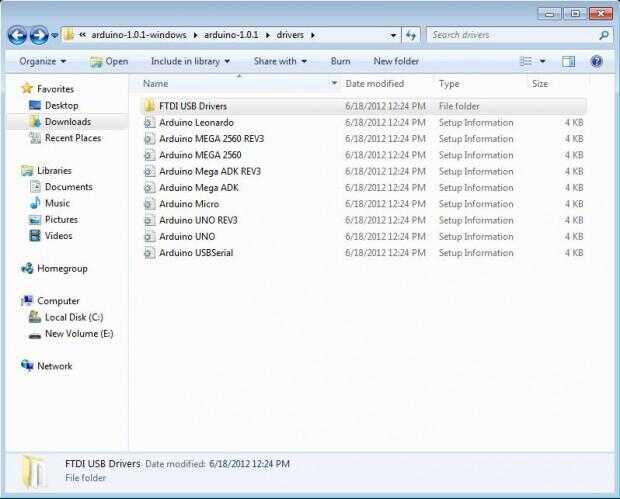Close the Explorer window
The image size is (620, 499).
[x=601, y=14]
